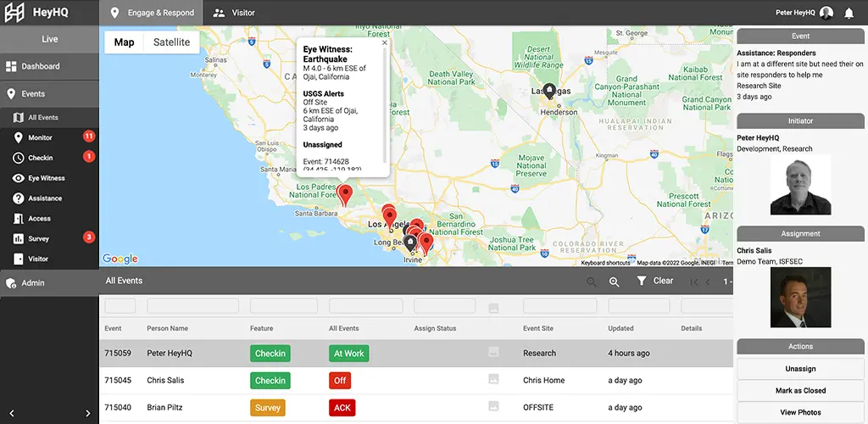Open Survey events list
This screenshot has width=868, height=424.
tap(39, 238)
